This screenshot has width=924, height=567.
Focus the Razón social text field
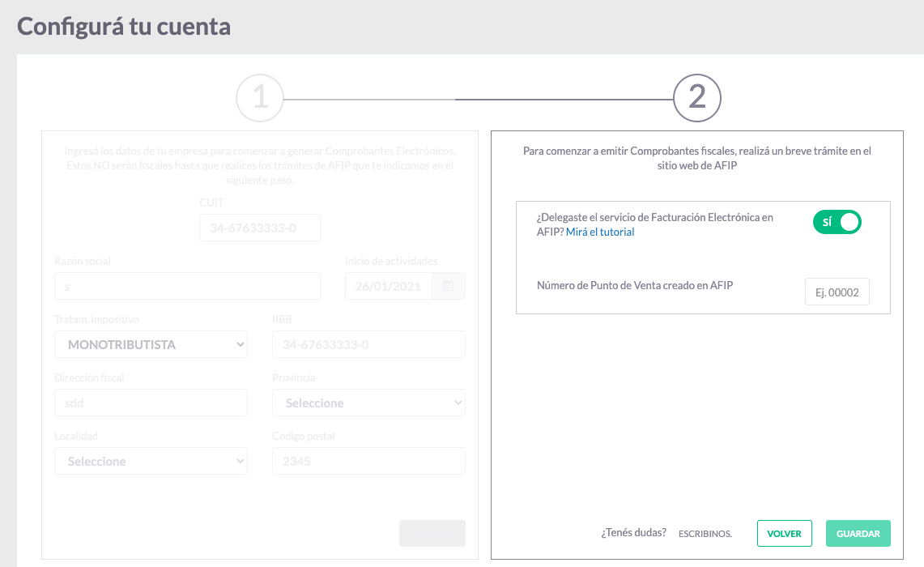(x=187, y=286)
